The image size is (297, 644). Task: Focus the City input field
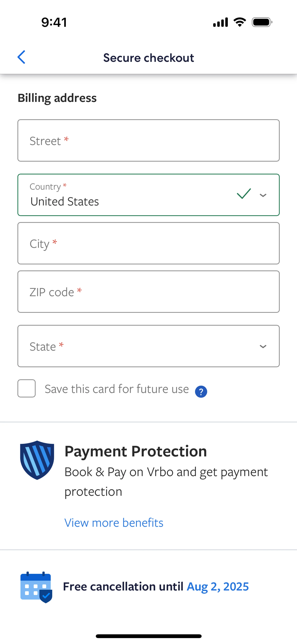coord(148,243)
